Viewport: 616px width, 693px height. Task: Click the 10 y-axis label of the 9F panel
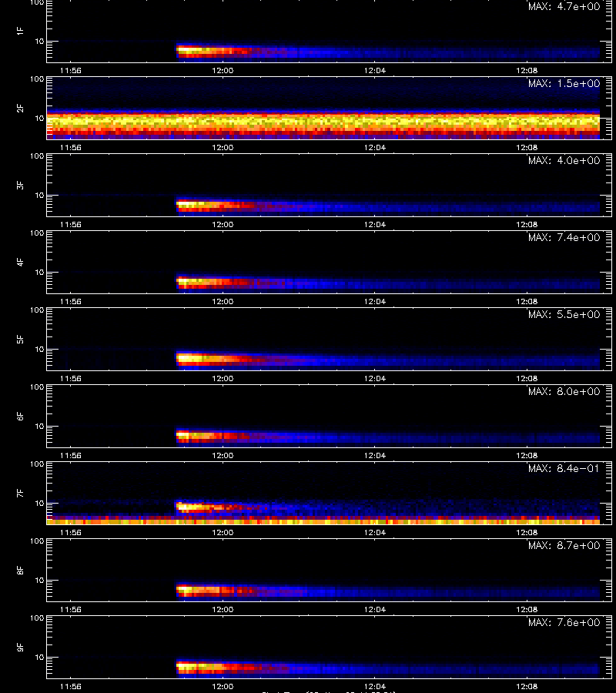pos(39,658)
